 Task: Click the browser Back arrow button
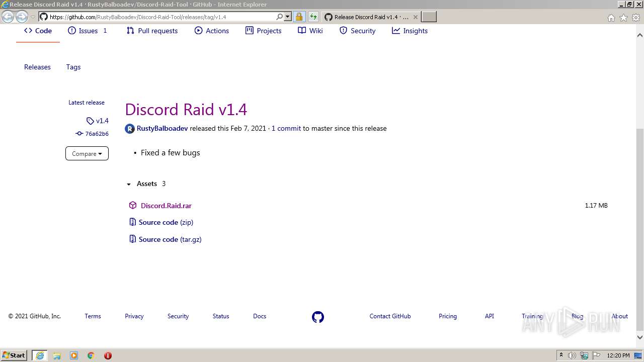coord(8,17)
